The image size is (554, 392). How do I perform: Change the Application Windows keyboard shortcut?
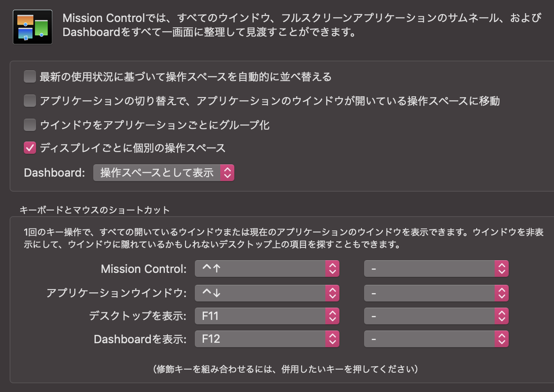click(266, 293)
